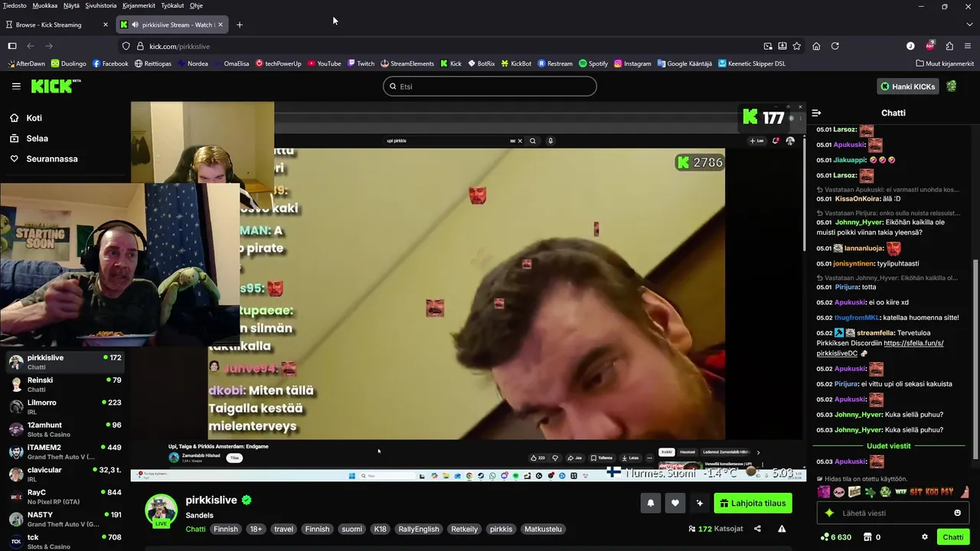Click the Hanki KICKs button
The image size is (980, 551).
coord(908,86)
